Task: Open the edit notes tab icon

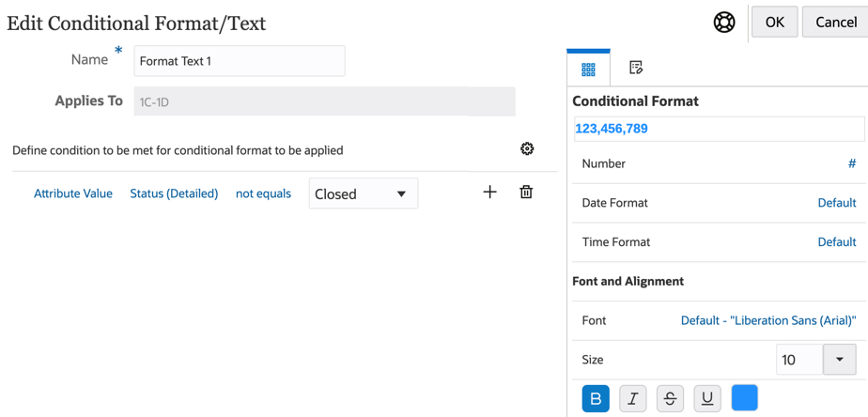Action: coord(636,68)
